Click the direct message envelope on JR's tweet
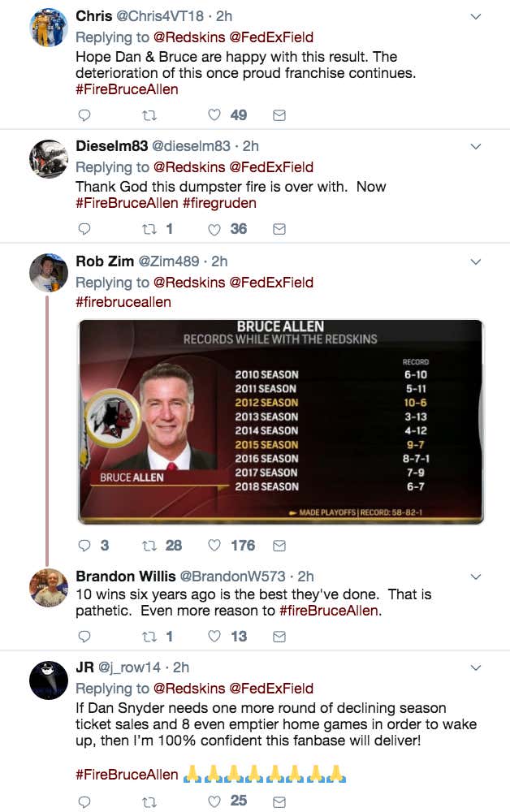The image size is (510, 812). (279, 802)
